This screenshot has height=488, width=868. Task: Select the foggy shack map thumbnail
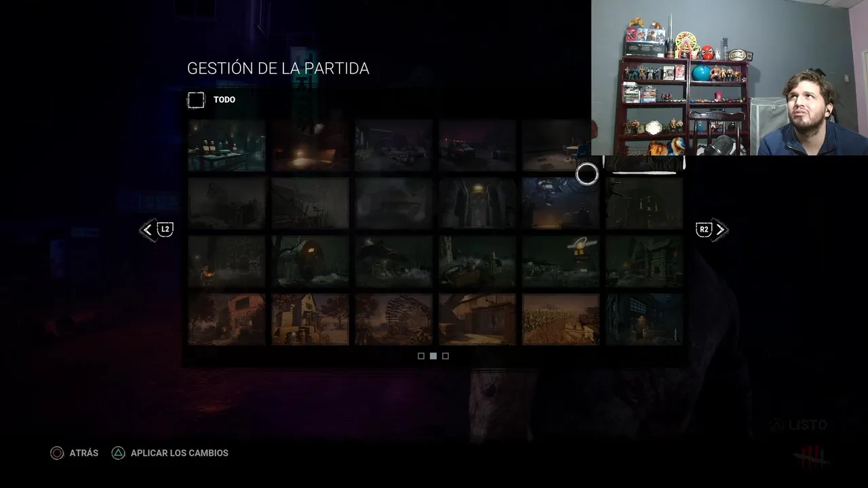[x=393, y=262]
